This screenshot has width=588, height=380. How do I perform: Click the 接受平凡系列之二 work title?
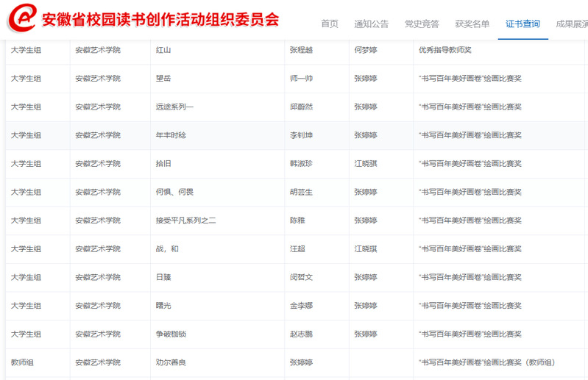coord(185,221)
